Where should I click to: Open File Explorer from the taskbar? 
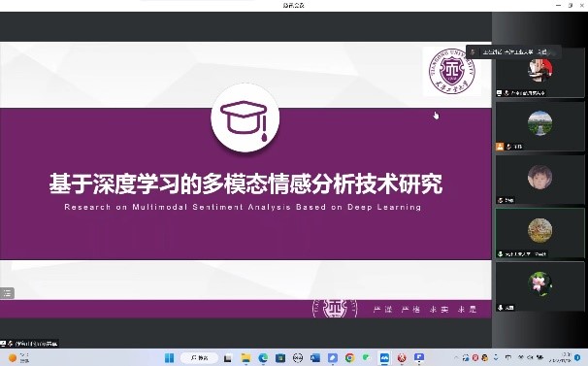click(245, 358)
